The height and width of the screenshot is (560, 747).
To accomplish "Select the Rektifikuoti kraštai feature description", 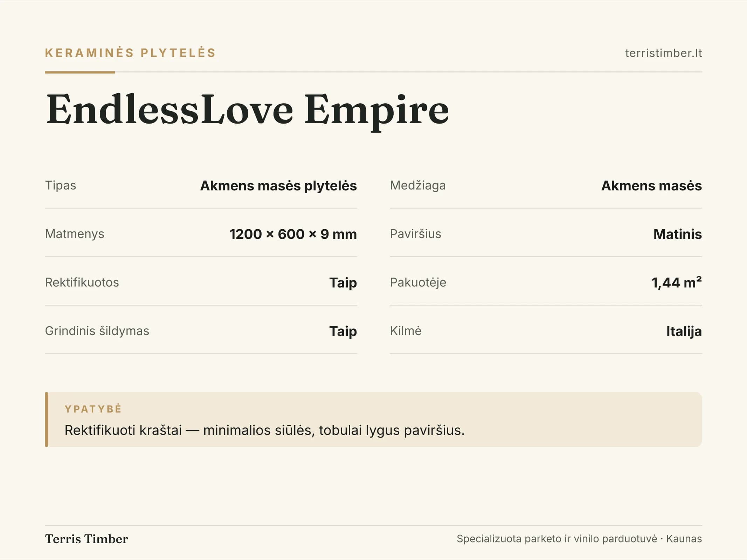I will coord(264,430).
